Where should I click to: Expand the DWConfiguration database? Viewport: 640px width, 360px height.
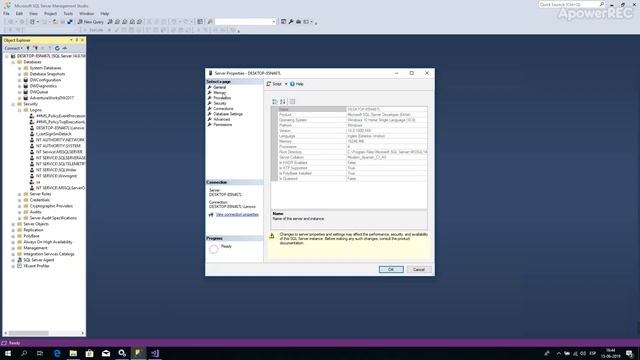pos(19,80)
